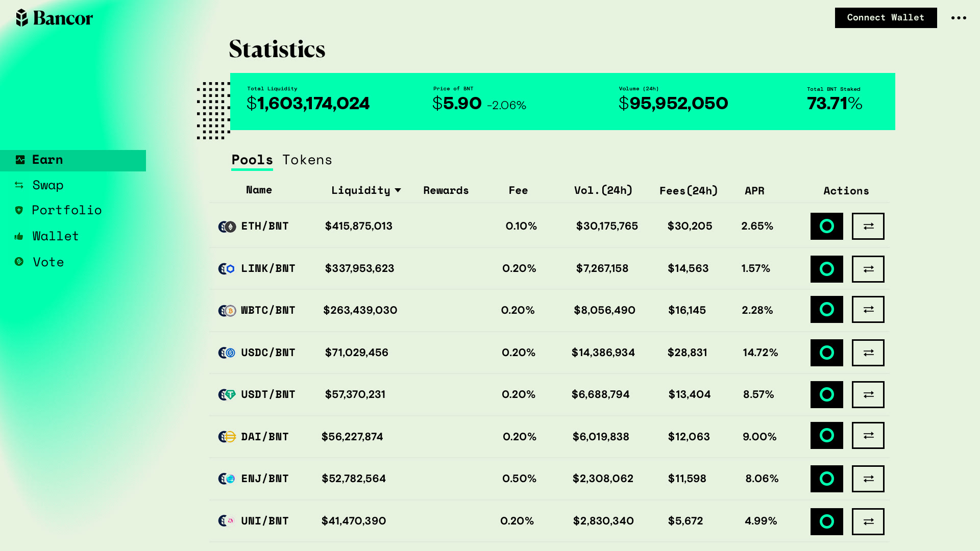Sort table by Name column header
The width and height of the screenshot is (980, 551).
tap(259, 190)
